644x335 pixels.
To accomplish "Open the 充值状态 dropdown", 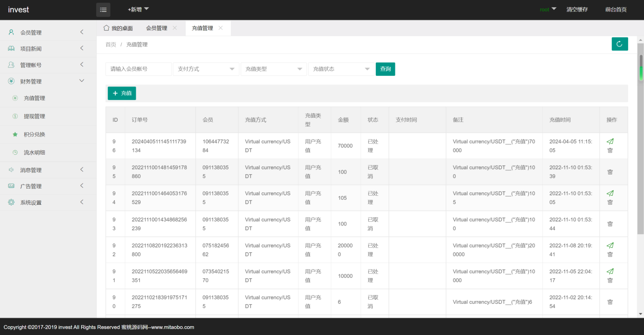I will coord(341,69).
